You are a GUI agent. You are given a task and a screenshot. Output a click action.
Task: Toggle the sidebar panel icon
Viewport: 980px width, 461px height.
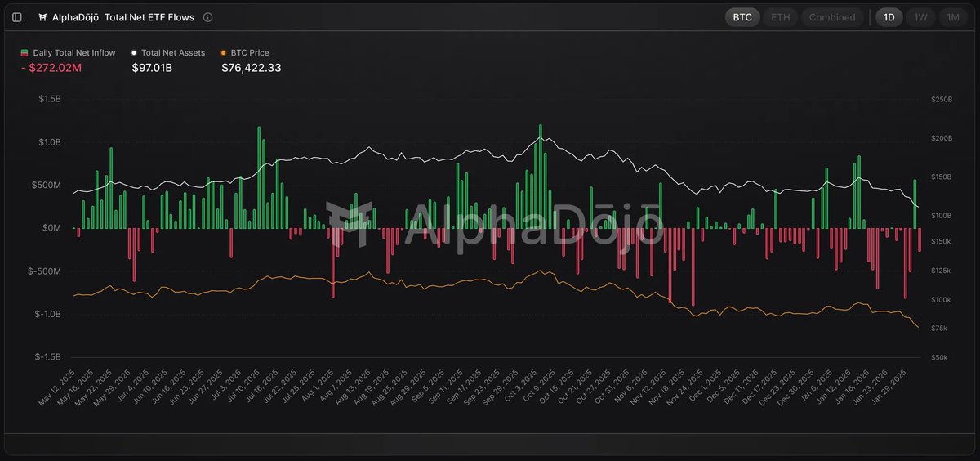(x=17, y=17)
